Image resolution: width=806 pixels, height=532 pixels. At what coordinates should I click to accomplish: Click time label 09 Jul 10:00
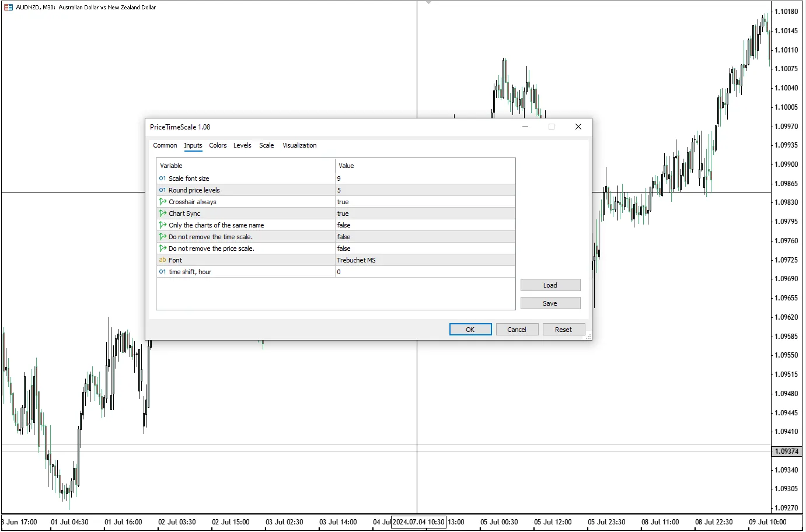[x=768, y=522]
